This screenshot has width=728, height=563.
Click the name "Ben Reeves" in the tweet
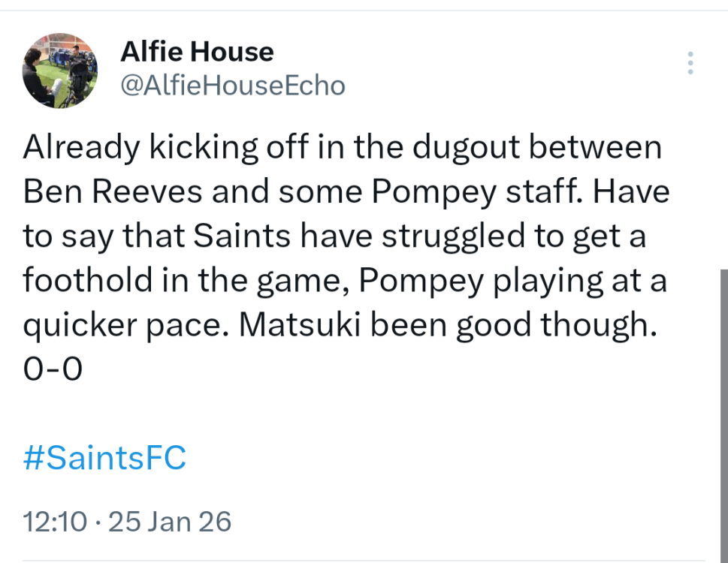(x=110, y=192)
